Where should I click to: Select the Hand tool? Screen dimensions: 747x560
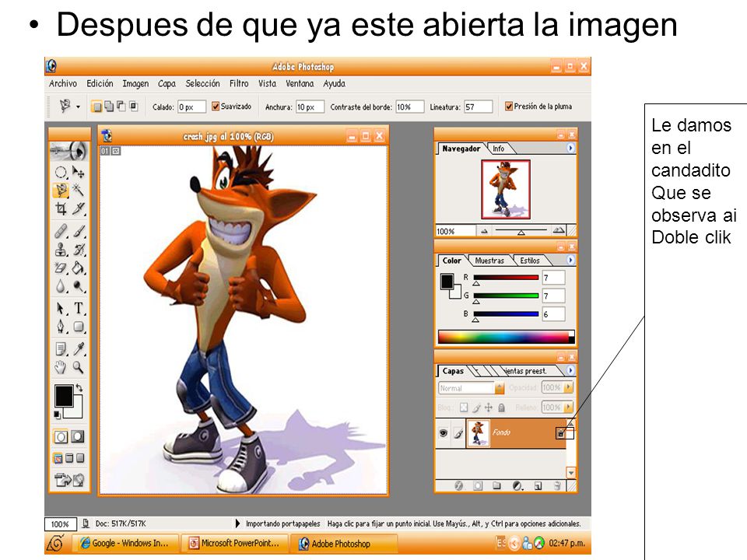[x=61, y=367]
